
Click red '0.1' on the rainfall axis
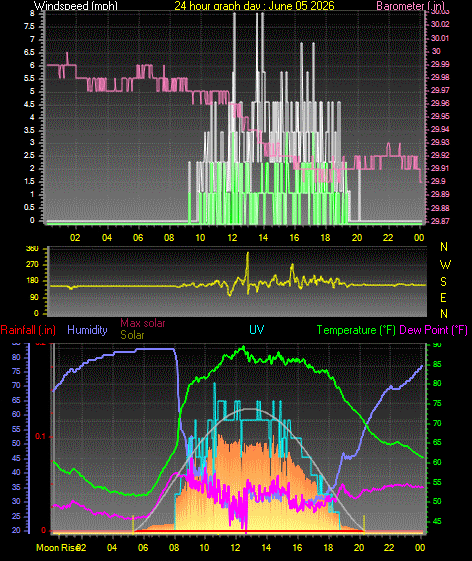(x=41, y=436)
